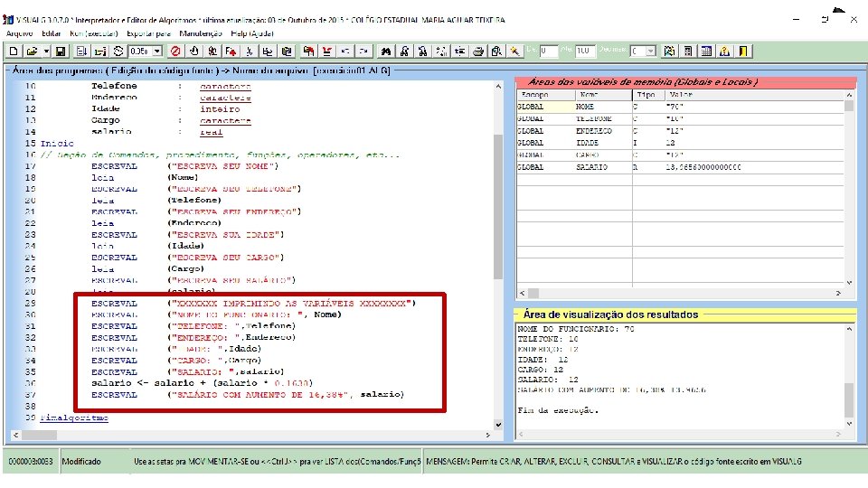868x488 pixels.
Task: Exit via the yellow door icon
Action: pyautogui.click(x=743, y=51)
